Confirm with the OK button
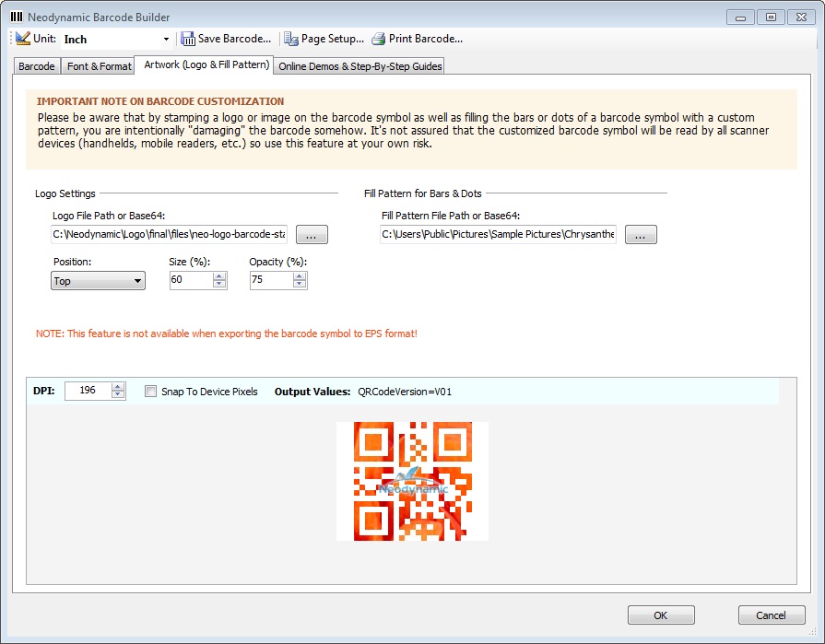The image size is (825, 644). (x=661, y=615)
